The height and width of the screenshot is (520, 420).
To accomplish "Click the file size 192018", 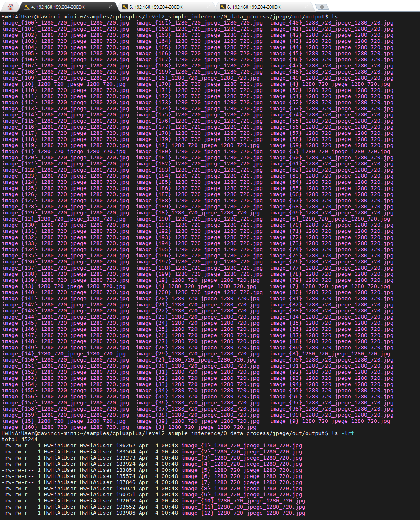I will click(x=126, y=501).
